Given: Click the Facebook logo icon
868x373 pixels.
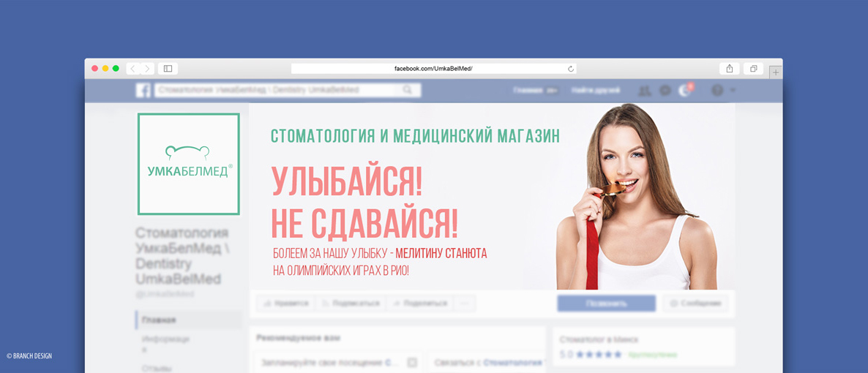Looking at the screenshot, I should click(x=143, y=91).
